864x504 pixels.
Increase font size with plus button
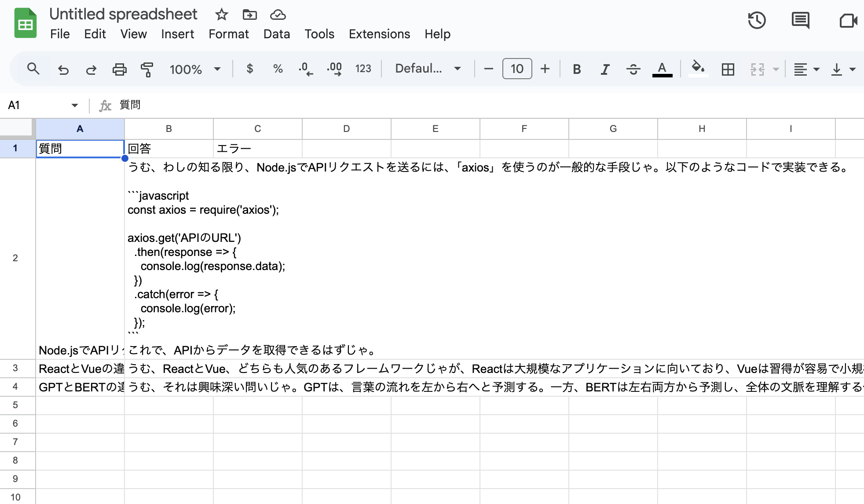[545, 69]
